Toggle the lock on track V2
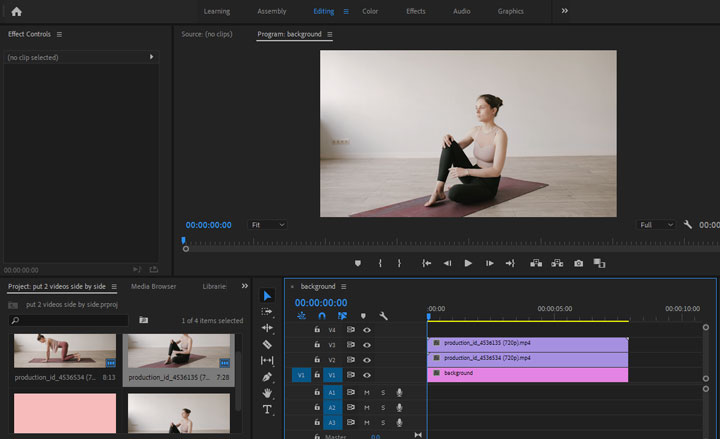The width and height of the screenshot is (720, 439). pos(317,359)
